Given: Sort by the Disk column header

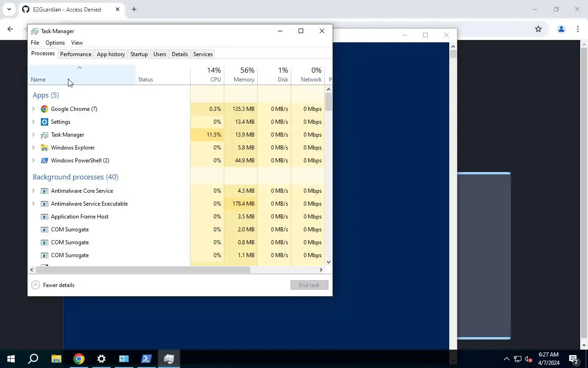Looking at the screenshot, I should pyautogui.click(x=274, y=75).
